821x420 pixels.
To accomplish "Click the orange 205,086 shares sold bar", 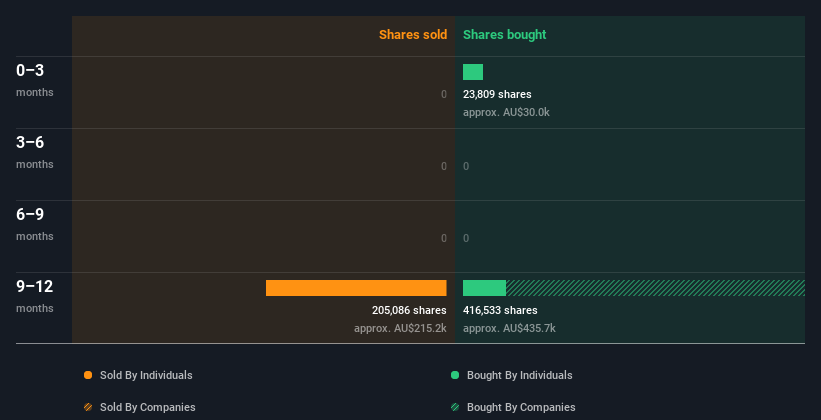I will [356, 288].
